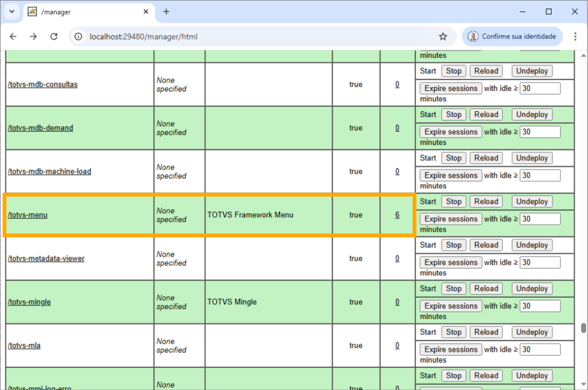Open the Chrome three-dot menu
The width and height of the screenshot is (588, 390).
tap(575, 36)
